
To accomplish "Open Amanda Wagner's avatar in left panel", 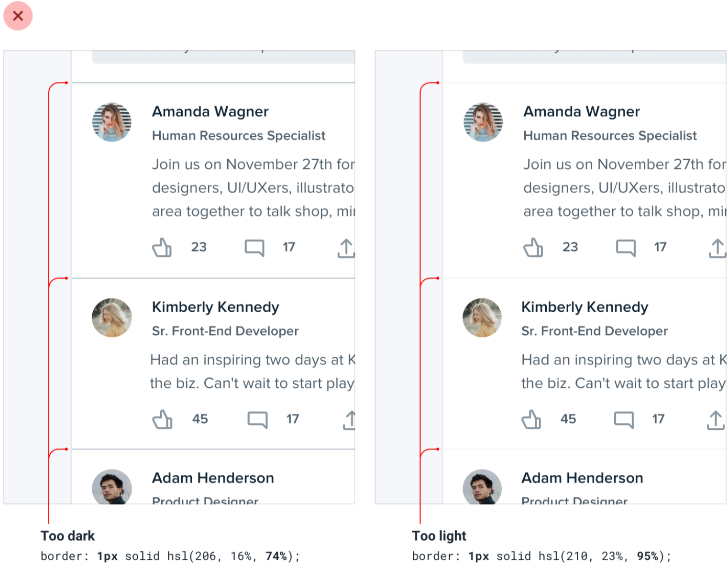I will (x=112, y=122).
